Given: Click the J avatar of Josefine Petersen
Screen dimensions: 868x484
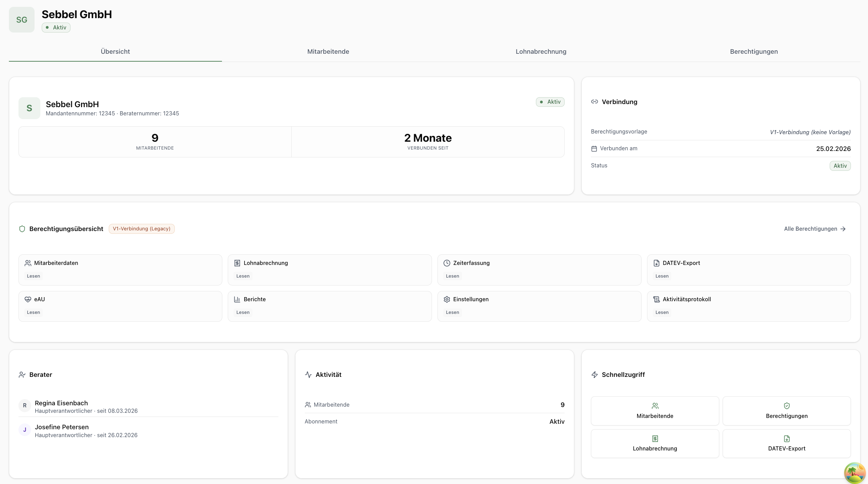Looking at the screenshot, I should coord(25,430).
